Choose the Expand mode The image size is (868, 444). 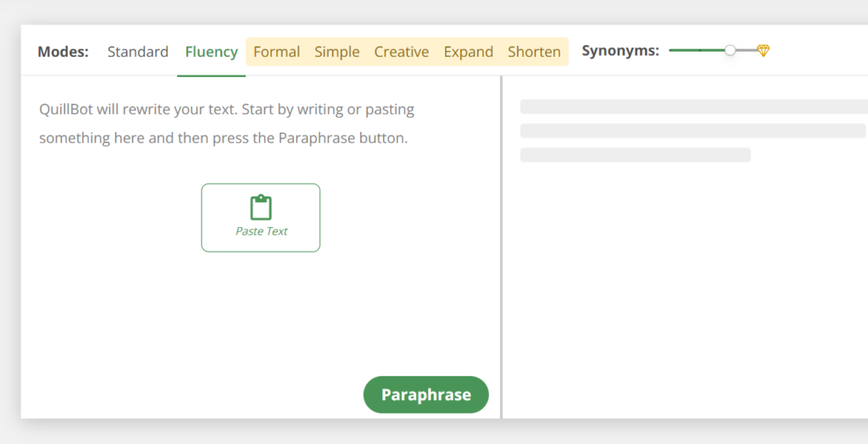(x=468, y=52)
